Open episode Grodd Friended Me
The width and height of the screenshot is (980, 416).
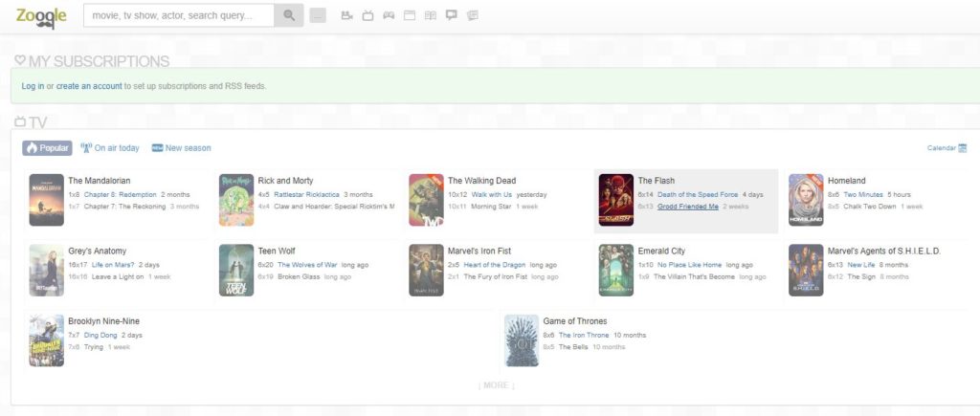click(688, 207)
